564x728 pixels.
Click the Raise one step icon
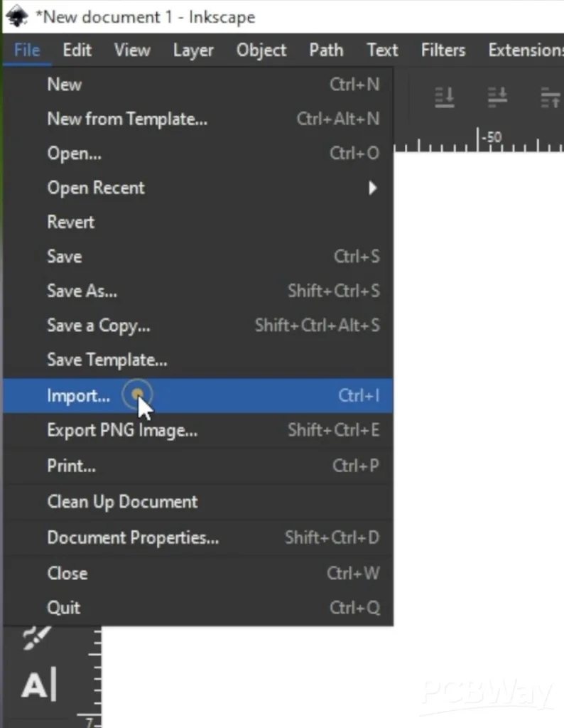click(551, 98)
